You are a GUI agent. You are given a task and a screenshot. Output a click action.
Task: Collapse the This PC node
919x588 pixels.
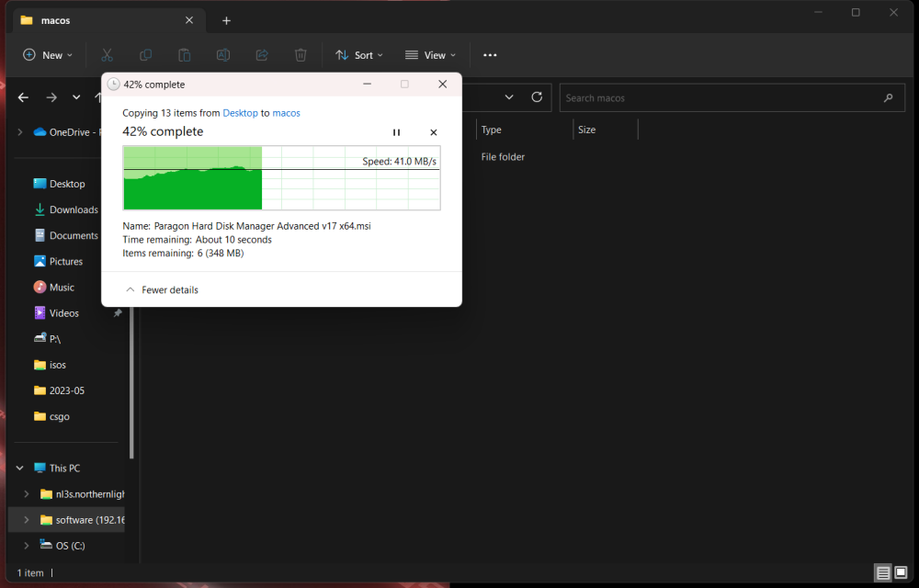(20, 468)
